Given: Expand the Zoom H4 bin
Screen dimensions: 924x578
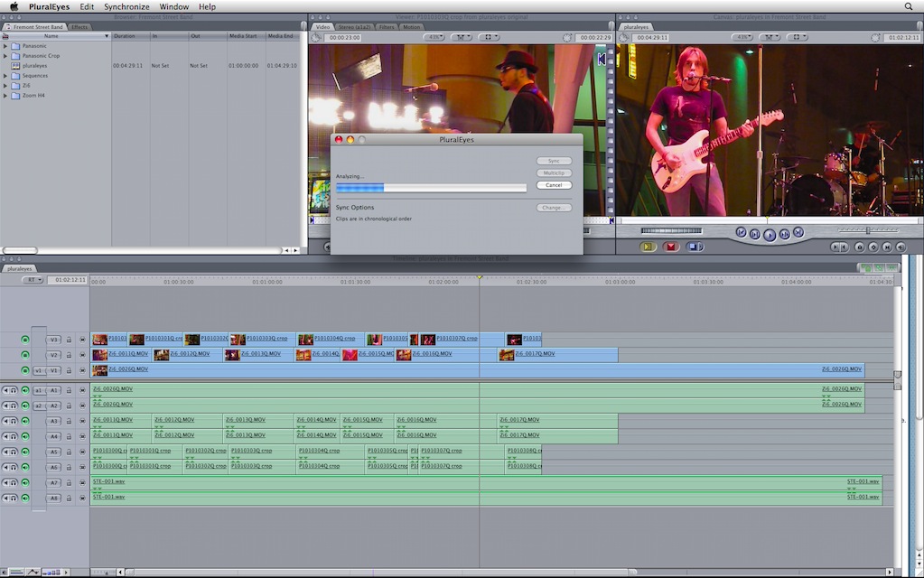Looking at the screenshot, I should 6,96.
